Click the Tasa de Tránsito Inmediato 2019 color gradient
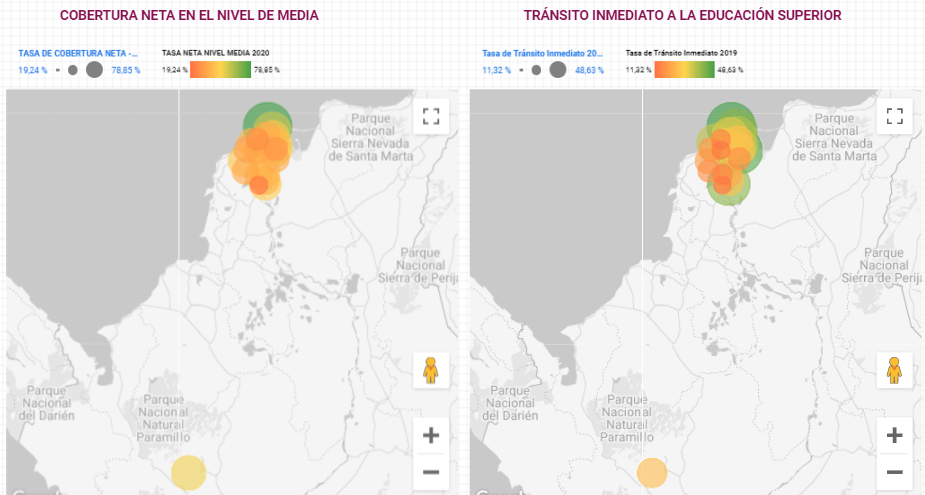The width and height of the screenshot is (925, 495). click(684, 70)
